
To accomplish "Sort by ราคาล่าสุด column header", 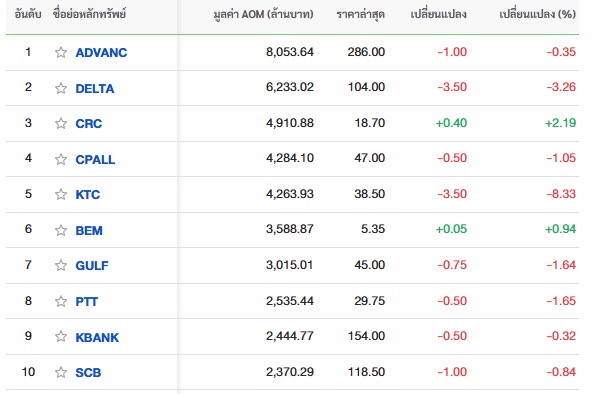I will (x=360, y=15).
